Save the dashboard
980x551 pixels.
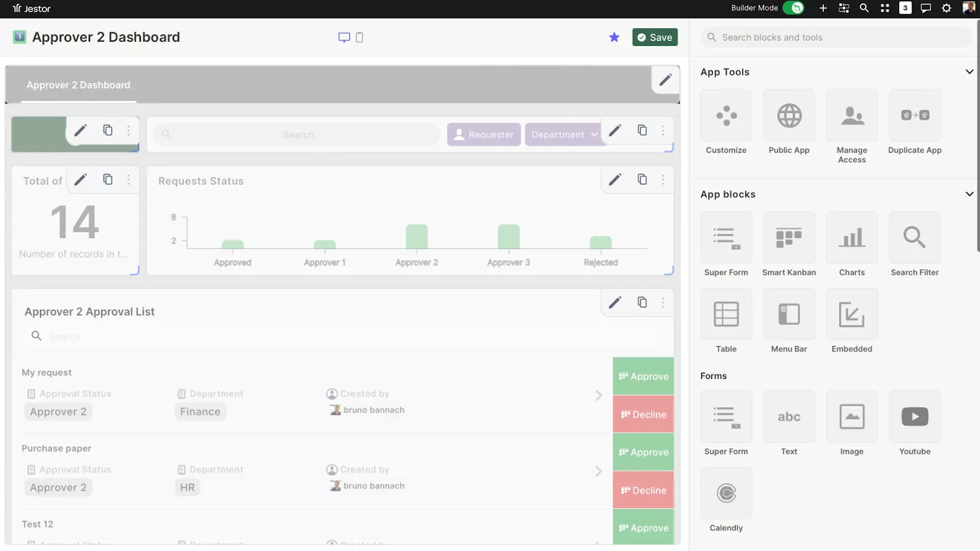pos(655,37)
